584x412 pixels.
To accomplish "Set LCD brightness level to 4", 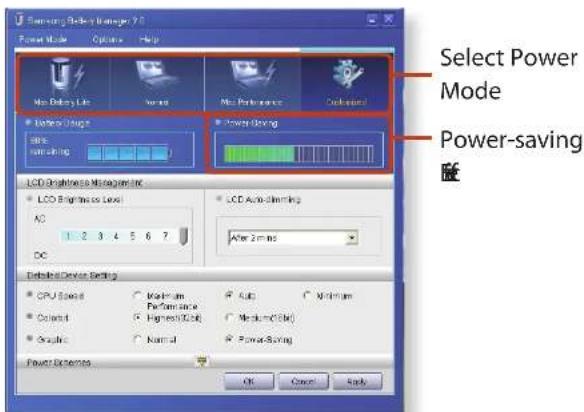I will 116,236.
